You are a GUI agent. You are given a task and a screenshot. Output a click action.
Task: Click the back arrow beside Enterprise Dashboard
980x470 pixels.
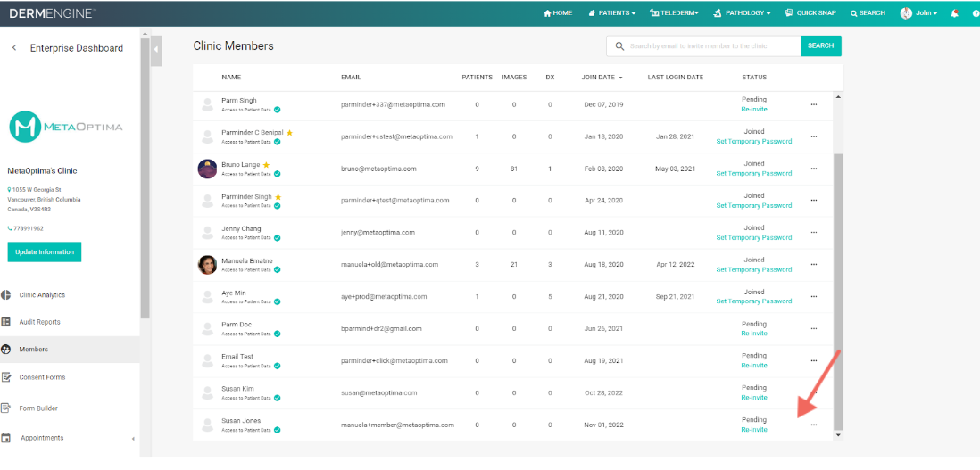click(14, 48)
